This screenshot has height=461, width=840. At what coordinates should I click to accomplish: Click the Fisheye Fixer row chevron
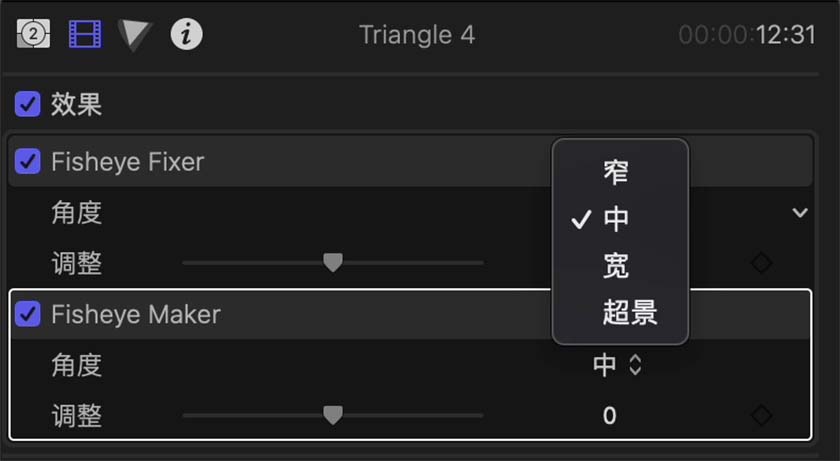click(799, 212)
